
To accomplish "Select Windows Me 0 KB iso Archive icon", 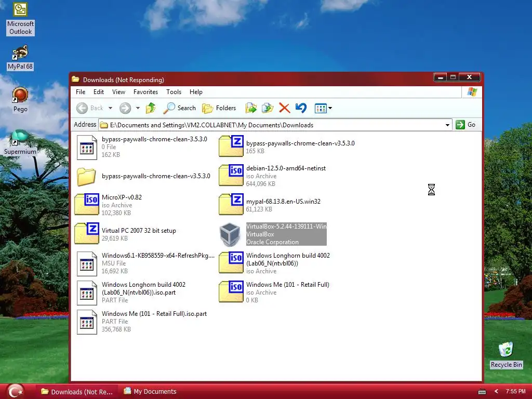I will [x=231, y=292].
